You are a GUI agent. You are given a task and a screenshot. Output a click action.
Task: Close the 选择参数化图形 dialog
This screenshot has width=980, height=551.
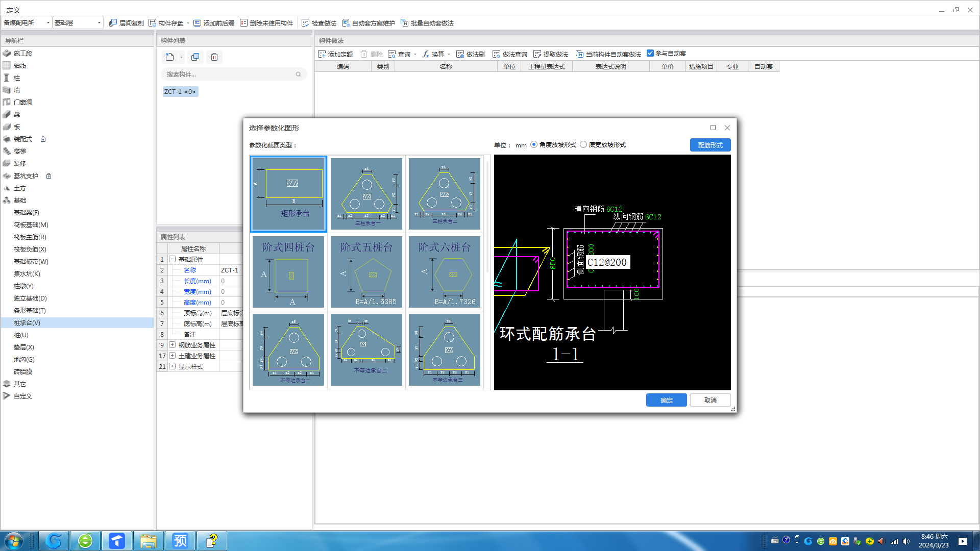click(727, 128)
